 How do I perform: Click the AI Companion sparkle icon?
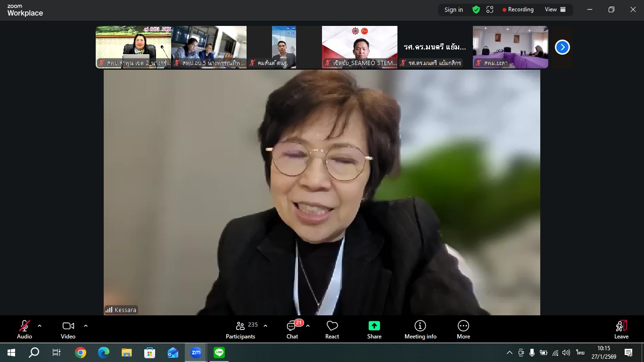(x=490, y=9)
